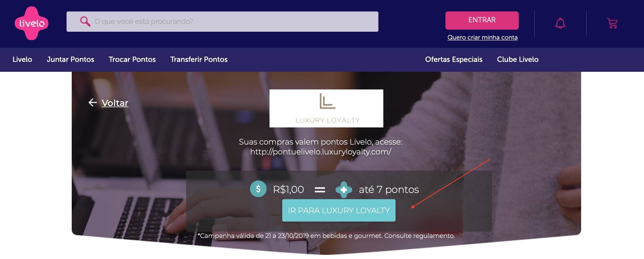Open the Transferir Pontos menu
Image resolution: width=644 pixels, height=259 pixels.
click(199, 60)
